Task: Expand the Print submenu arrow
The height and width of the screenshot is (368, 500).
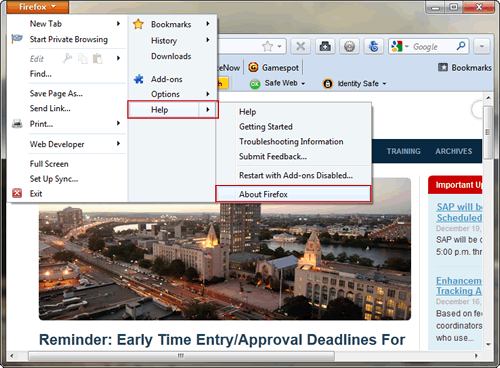Action: [x=118, y=123]
